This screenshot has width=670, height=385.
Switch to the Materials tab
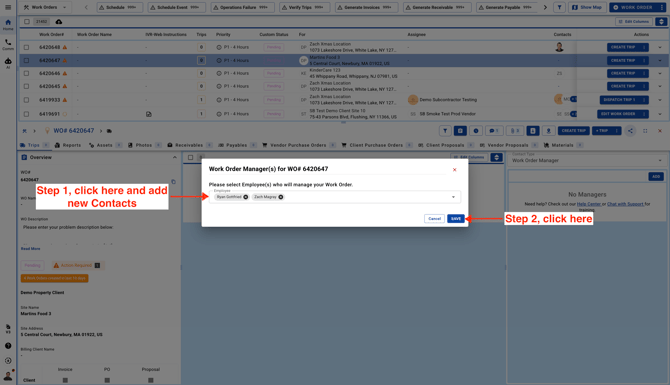(563, 145)
